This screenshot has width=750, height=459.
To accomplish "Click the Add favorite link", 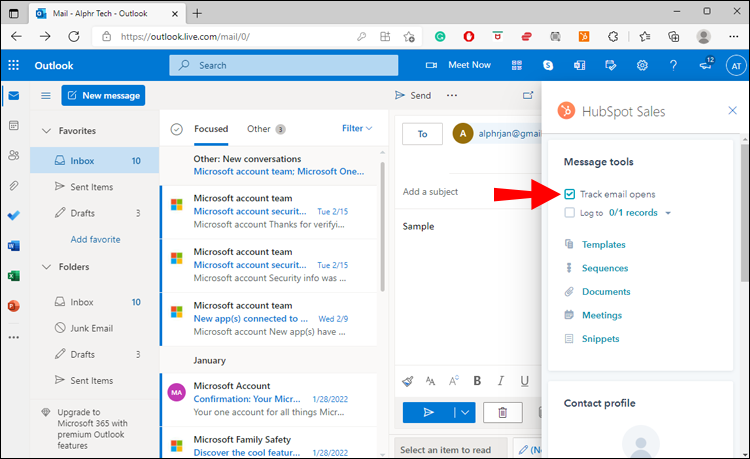I will (x=96, y=240).
